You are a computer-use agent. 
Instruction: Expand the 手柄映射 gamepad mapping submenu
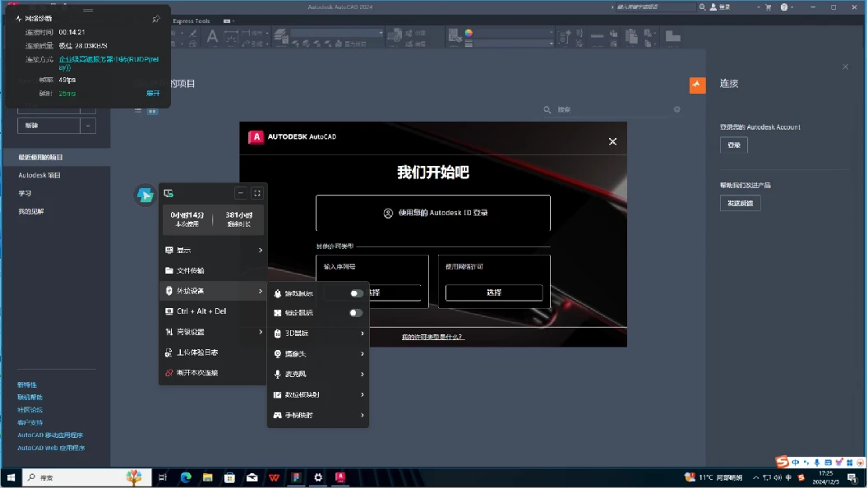(318, 415)
